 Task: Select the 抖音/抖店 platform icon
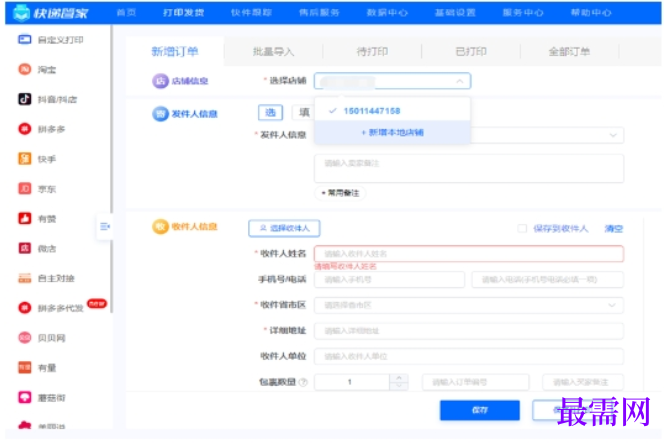pos(24,99)
